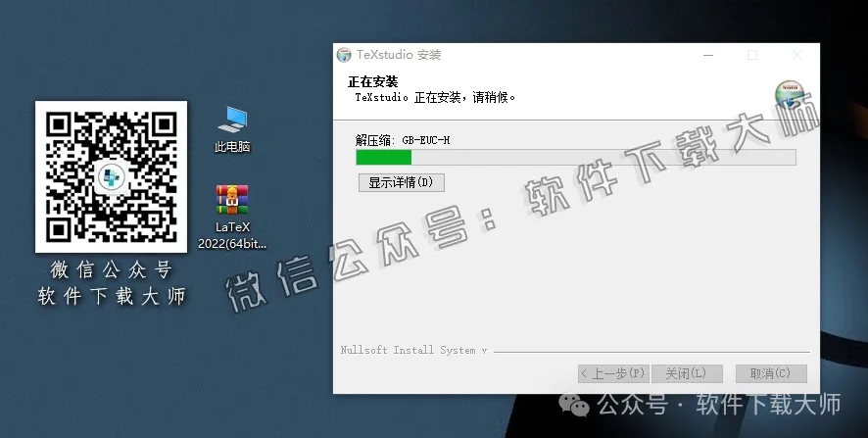Click the disabled 上一步(P) button
868x438 pixels.
(x=613, y=373)
